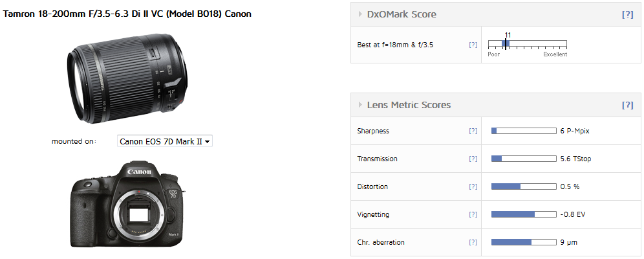Click the DxOMark Score heading text
The image size is (644, 259).
402,14
